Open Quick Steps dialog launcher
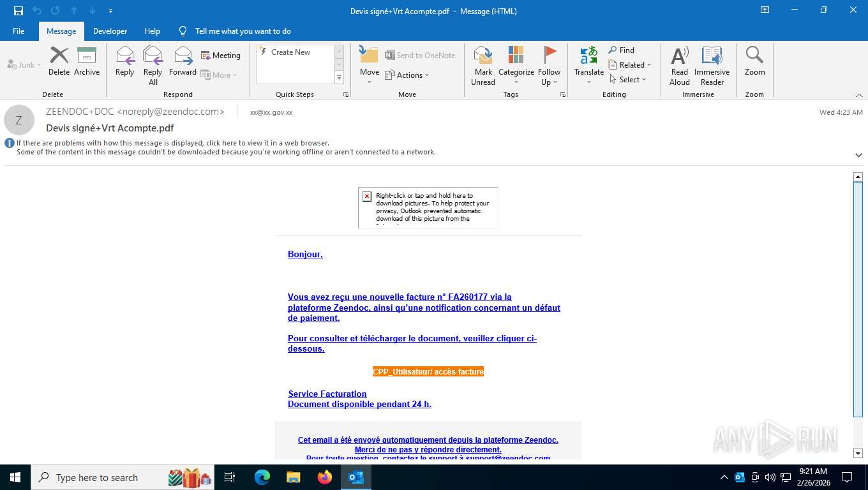This screenshot has height=490, width=868. 346,94
